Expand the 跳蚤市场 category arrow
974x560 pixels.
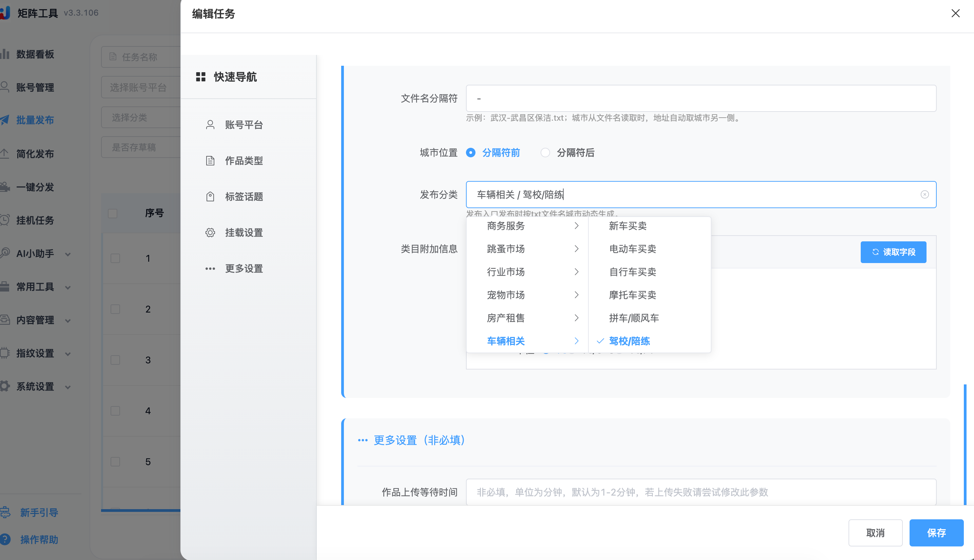576,249
